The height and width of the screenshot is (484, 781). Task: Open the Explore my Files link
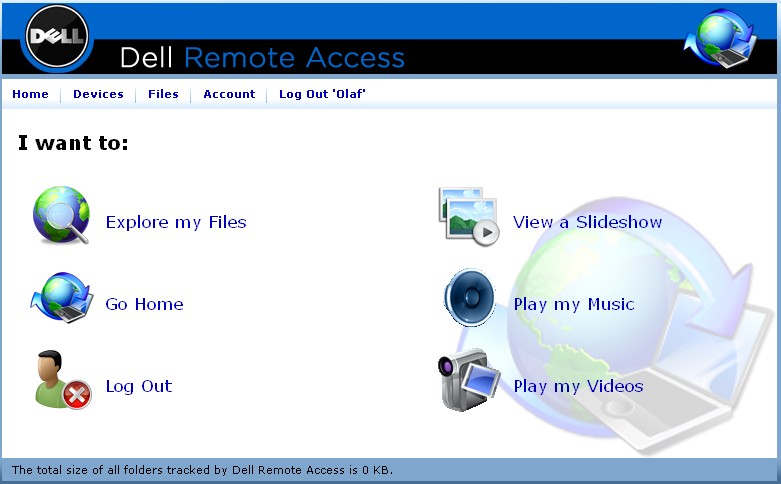(x=176, y=222)
